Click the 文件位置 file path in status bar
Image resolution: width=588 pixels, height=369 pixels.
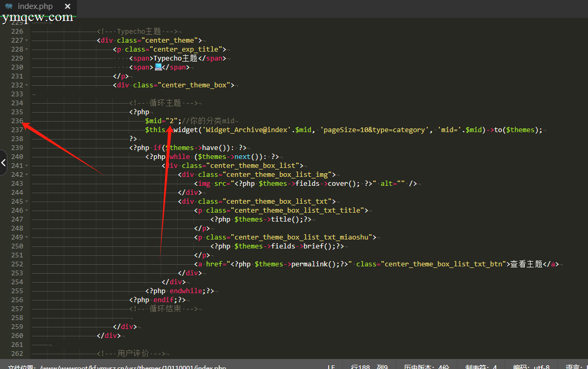(116, 366)
